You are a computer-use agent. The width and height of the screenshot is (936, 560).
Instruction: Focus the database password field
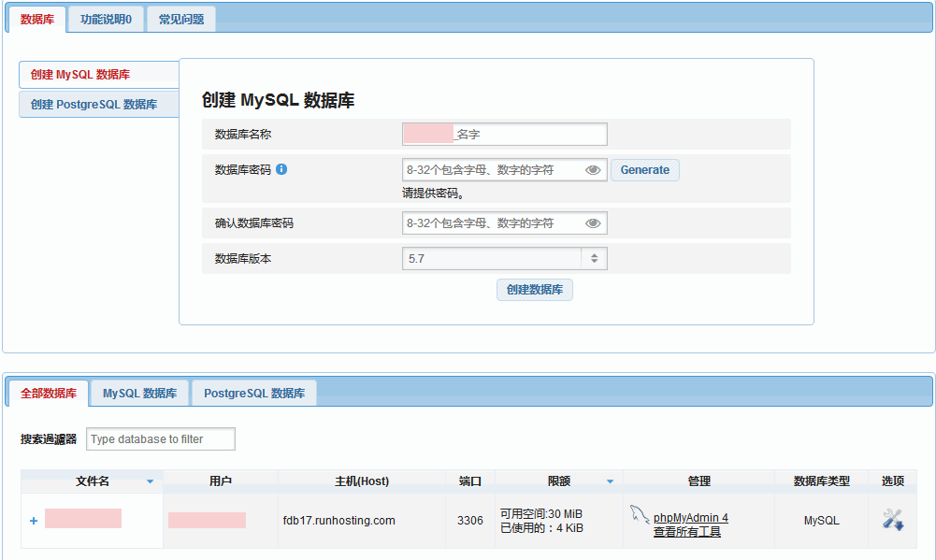coord(504,170)
